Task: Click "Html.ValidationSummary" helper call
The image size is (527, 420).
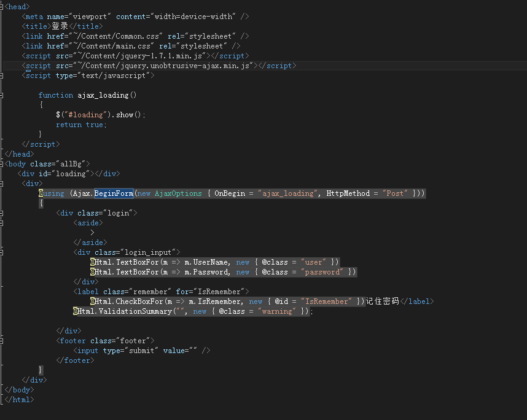Action: [x=125, y=311]
